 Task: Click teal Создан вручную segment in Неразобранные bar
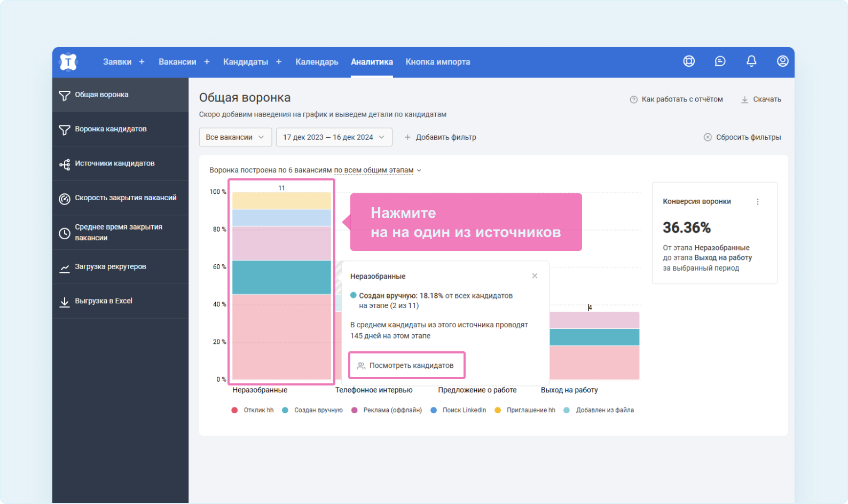[281, 278]
